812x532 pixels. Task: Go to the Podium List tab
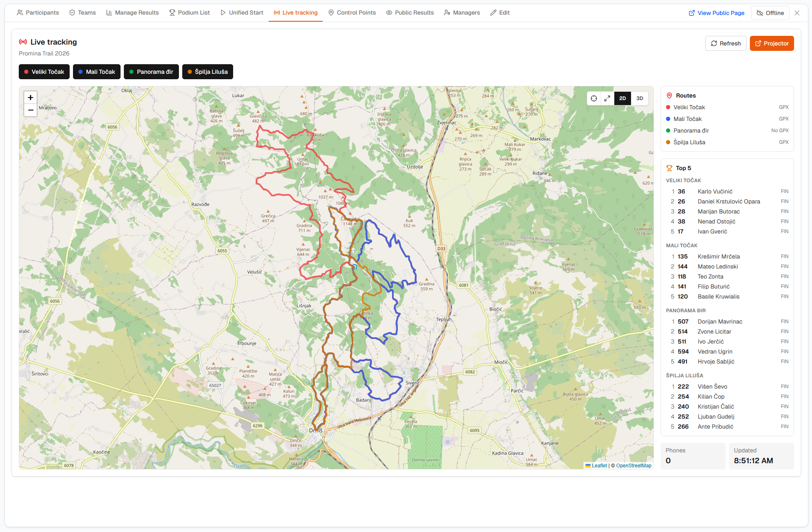189,13
